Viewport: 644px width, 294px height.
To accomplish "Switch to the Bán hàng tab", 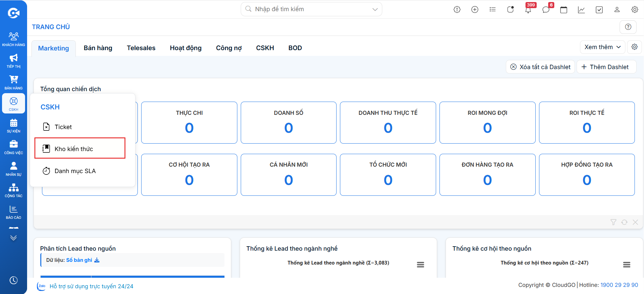I will (98, 48).
